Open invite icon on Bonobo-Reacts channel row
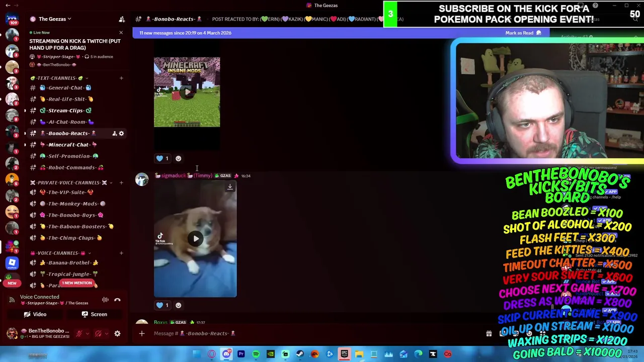The width and height of the screenshot is (644, 362). pos(114,133)
